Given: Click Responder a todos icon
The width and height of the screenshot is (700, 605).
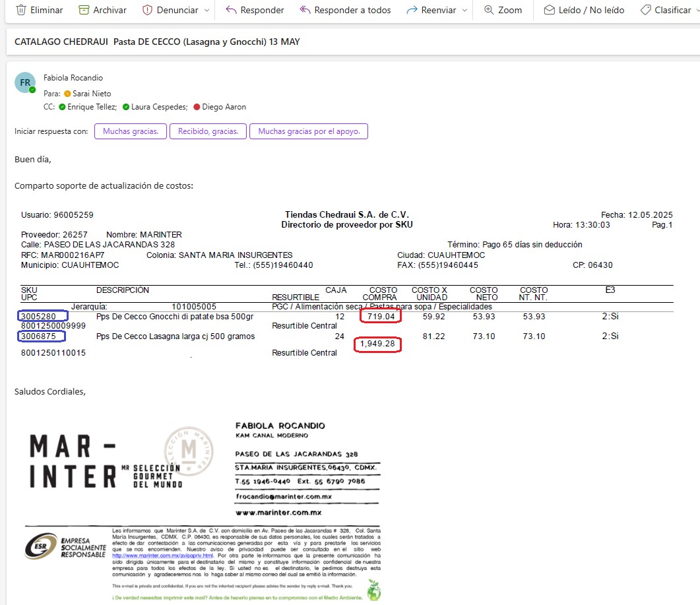Looking at the screenshot, I should (x=305, y=10).
